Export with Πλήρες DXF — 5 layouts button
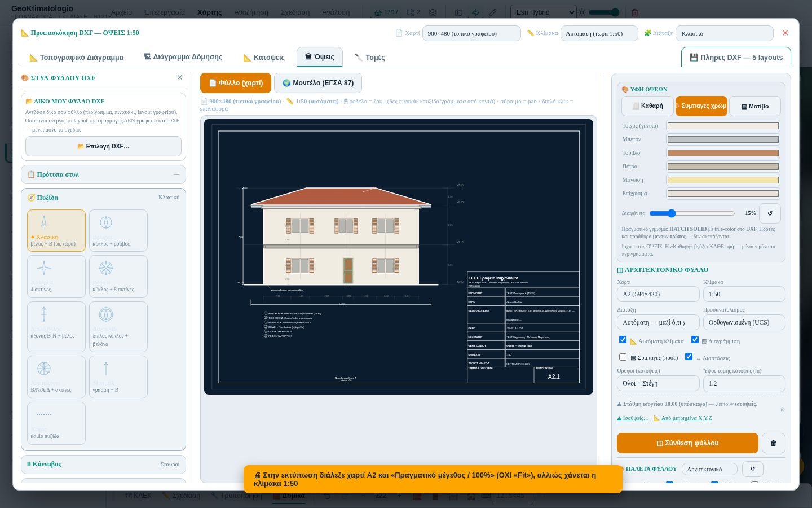Screen dimensions: 812x508 (736, 57)
